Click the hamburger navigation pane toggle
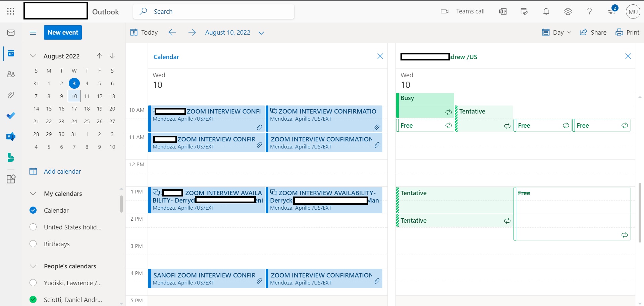The image size is (644, 306). coord(33,33)
